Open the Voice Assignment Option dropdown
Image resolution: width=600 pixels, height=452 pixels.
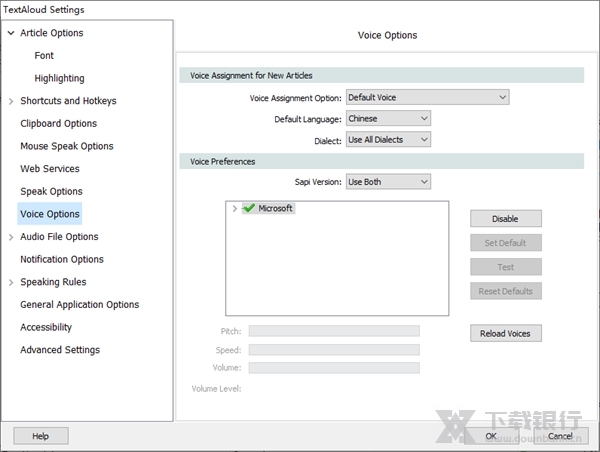coord(427,98)
